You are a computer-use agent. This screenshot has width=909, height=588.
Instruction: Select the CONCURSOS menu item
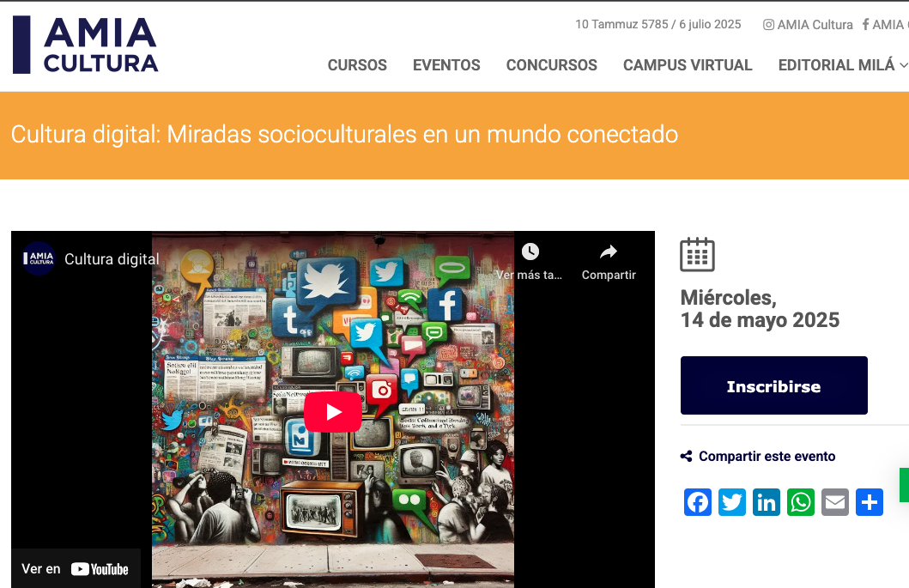pos(551,65)
